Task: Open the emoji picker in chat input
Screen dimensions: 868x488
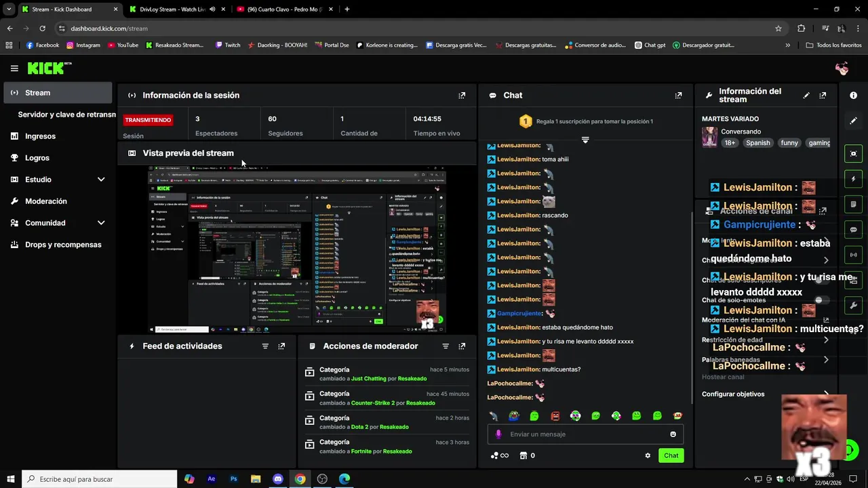Action: (673, 434)
